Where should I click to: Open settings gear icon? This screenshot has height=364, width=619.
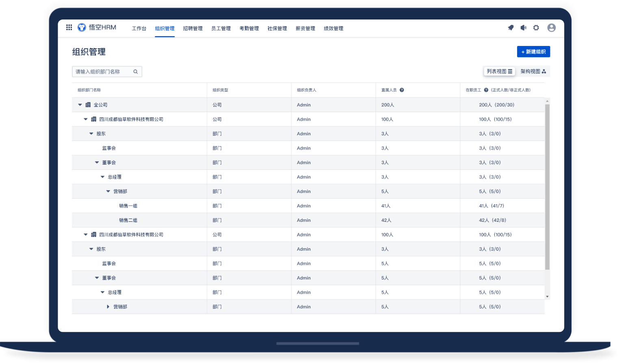click(x=536, y=28)
